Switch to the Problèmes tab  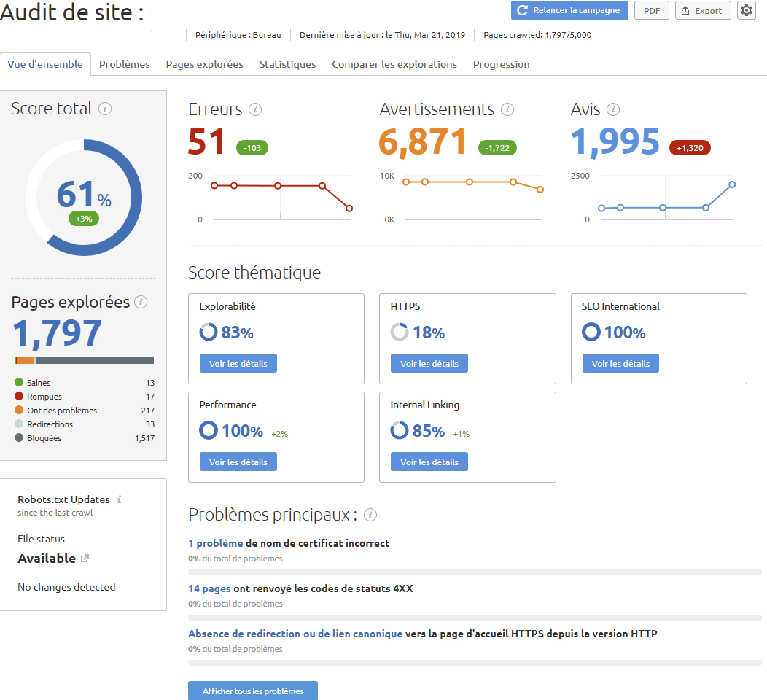pos(125,64)
